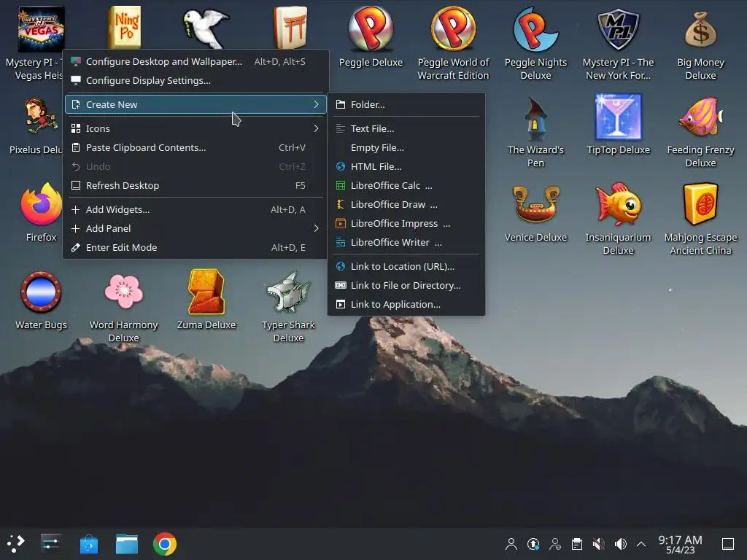Choose Add Widgets from context menu
Viewport: 747px width, 560px height.
pyautogui.click(x=196, y=209)
